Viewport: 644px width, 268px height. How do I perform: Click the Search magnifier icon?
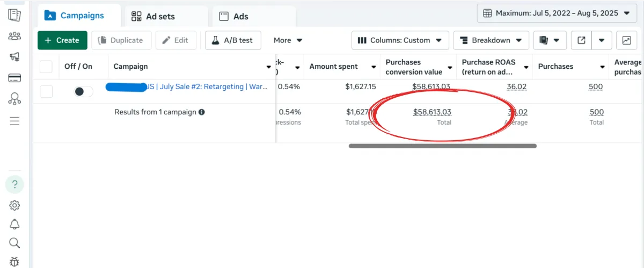click(14, 243)
